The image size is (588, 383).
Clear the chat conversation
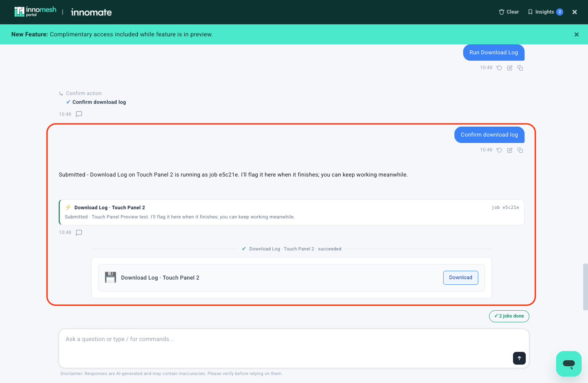tap(509, 12)
